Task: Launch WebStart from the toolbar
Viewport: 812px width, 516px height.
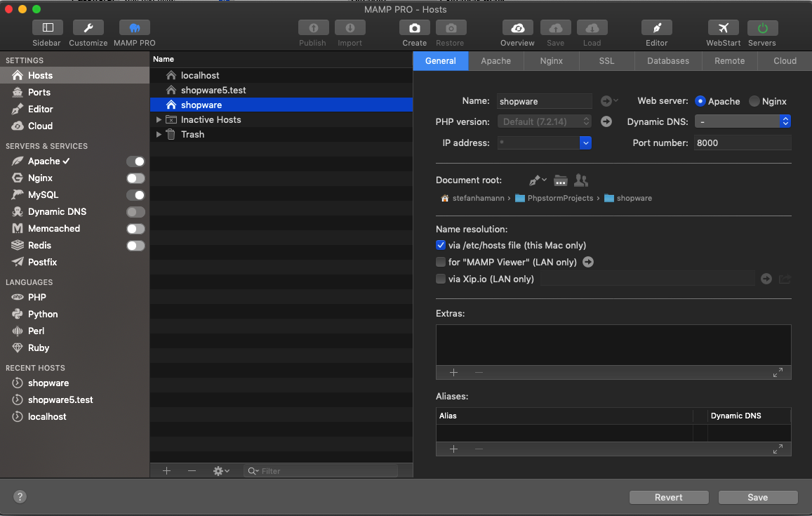Action: click(723, 28)
